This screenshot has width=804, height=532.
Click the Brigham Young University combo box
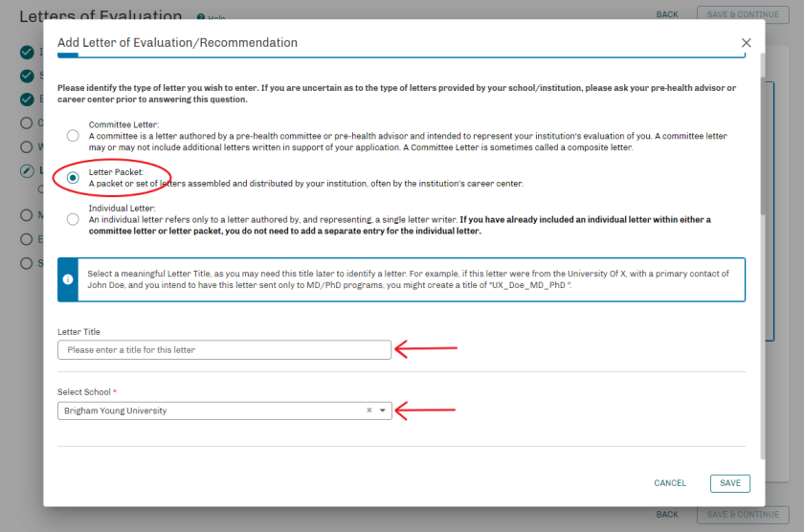point(211,410)
